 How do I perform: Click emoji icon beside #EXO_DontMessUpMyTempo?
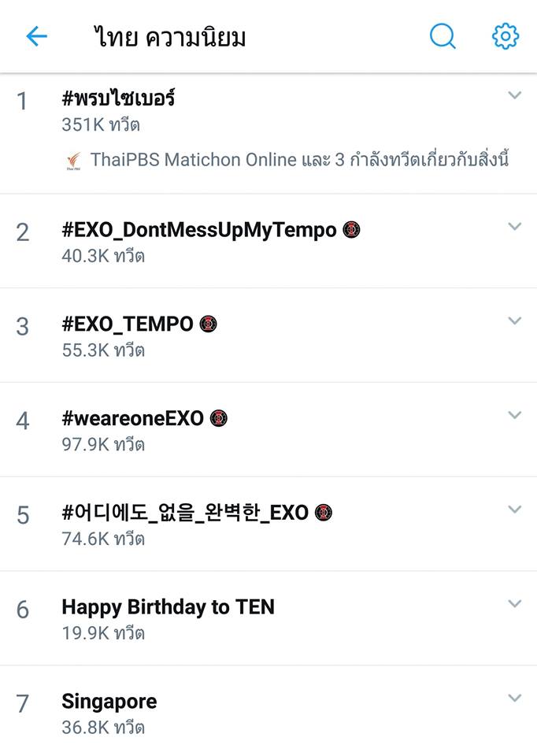(x=351, y=230)
